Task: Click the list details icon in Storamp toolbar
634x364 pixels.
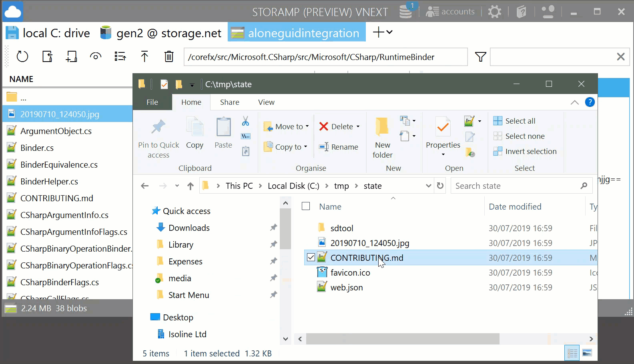Action: tap(120, 57)
